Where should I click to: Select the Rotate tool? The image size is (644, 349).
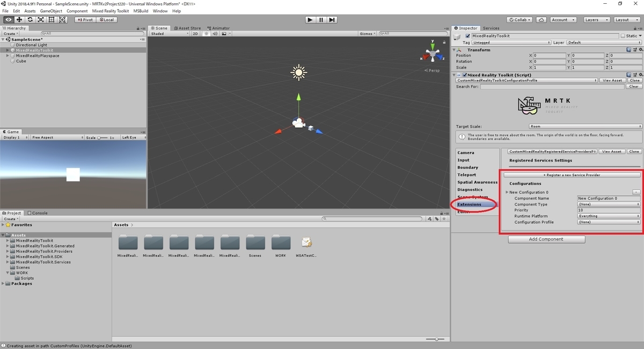tap(30, 20)
